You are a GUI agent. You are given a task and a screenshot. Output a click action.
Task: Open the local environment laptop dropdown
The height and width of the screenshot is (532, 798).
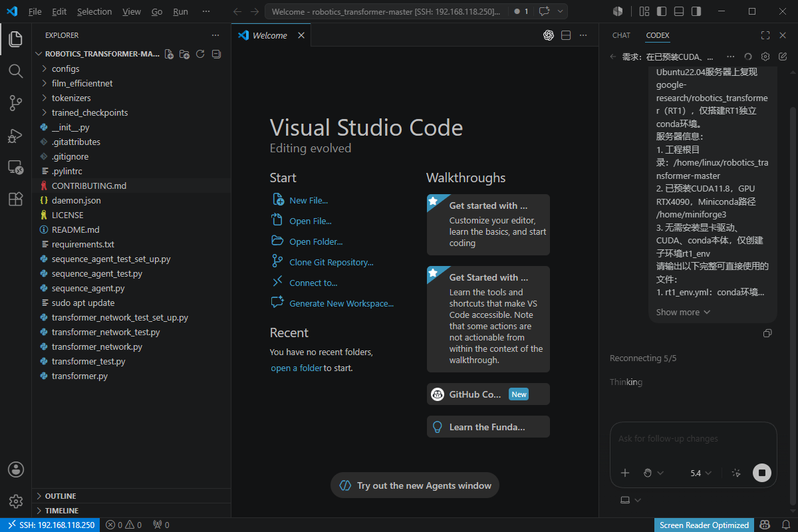coord(630,500)
